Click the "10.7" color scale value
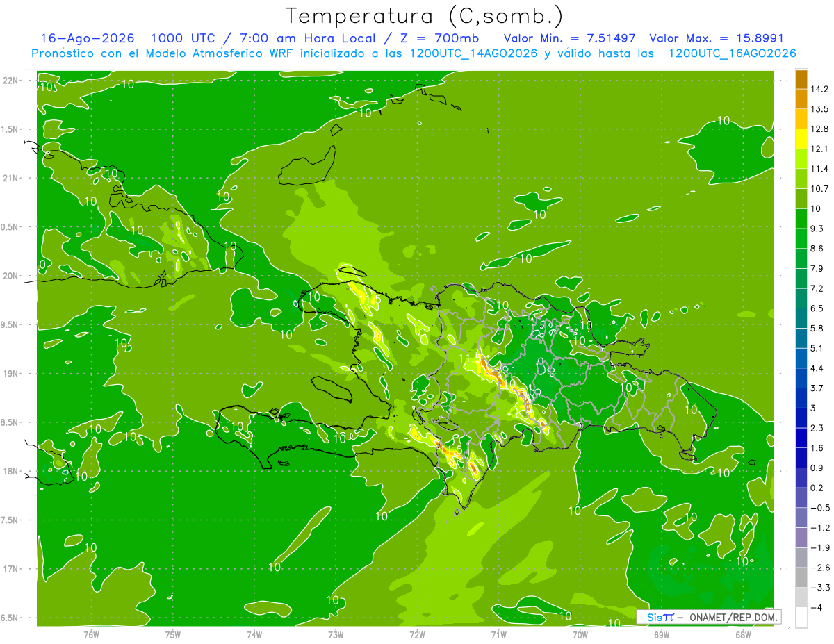The height and width of the screenshot is (644, 834). tap(819, 189)
